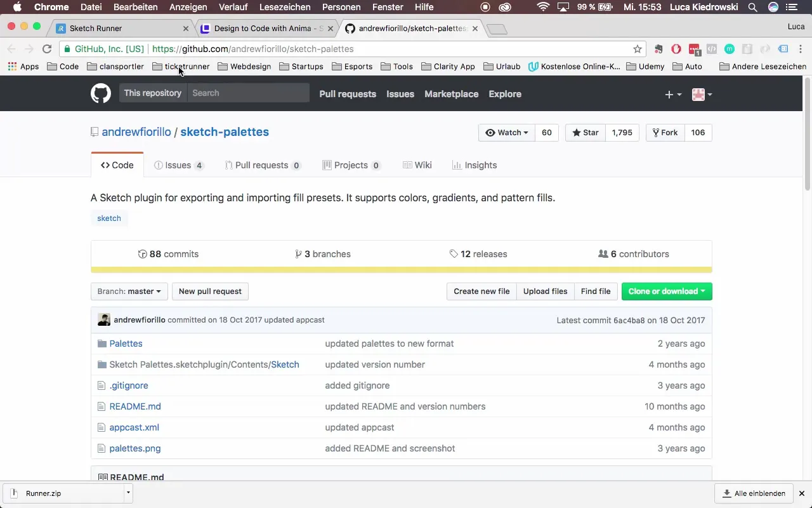Click the gray code brackets extension icon

point(712,49)
